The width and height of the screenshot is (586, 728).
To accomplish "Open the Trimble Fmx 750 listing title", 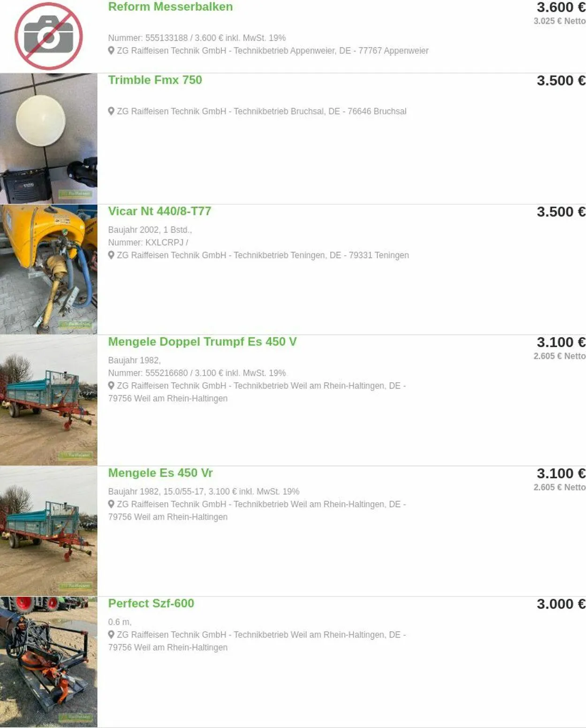I will point(155,80).
